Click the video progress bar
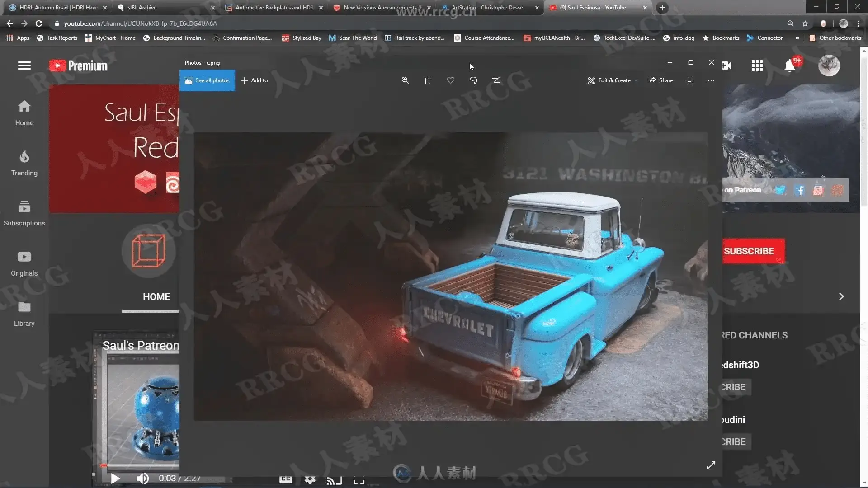The width and height of the screenshot is (868, 488). pos(140,465)
